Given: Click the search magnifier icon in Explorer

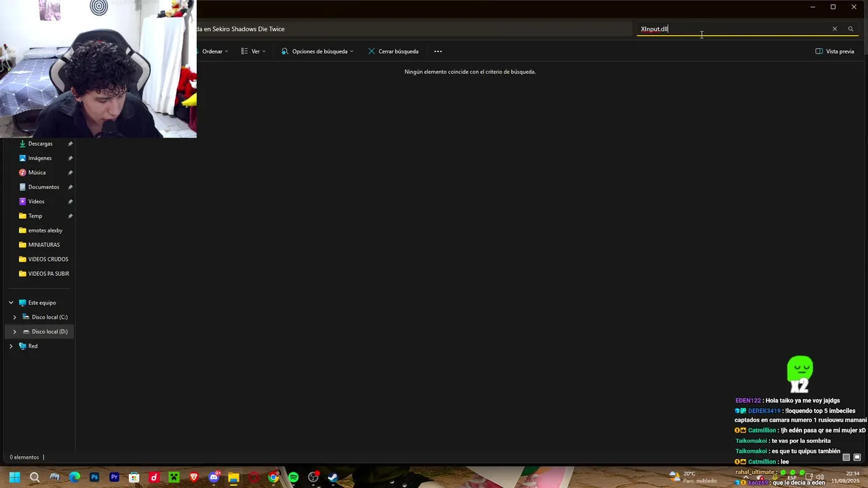Looking at the screenshot, I should click(850, 29).
